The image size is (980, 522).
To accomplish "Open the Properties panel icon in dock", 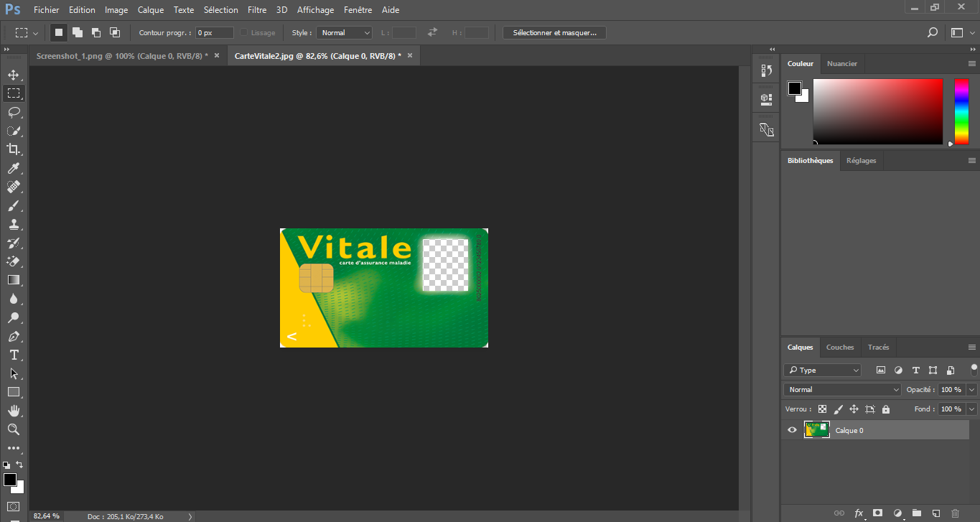I will click(x=766, y=98).
